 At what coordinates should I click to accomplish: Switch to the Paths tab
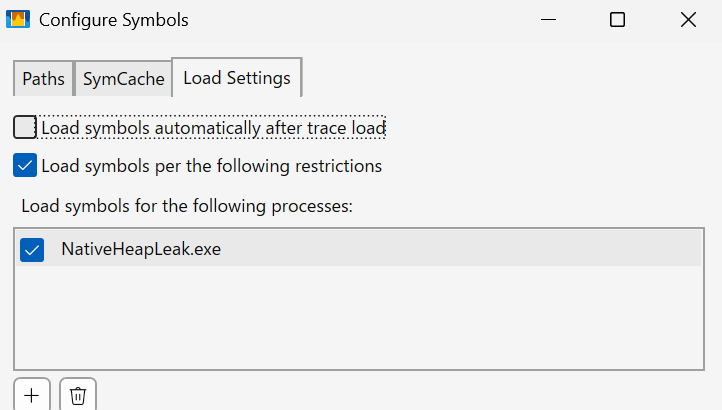tap(43, 79)
